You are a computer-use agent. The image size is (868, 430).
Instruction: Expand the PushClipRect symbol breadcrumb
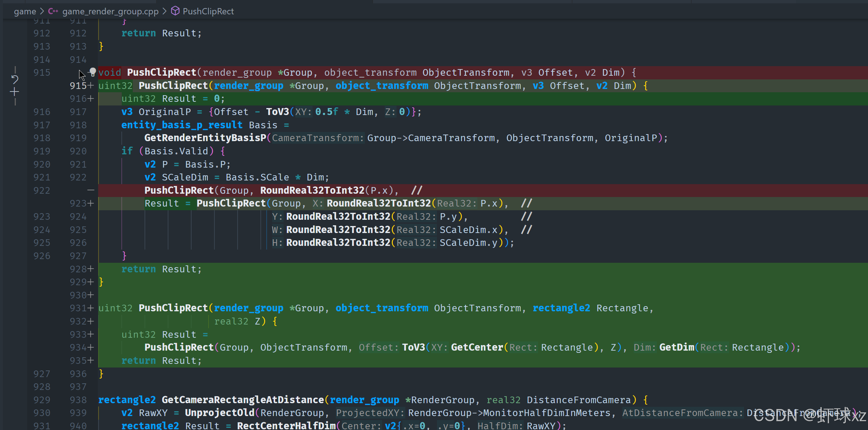coord(208,11)
